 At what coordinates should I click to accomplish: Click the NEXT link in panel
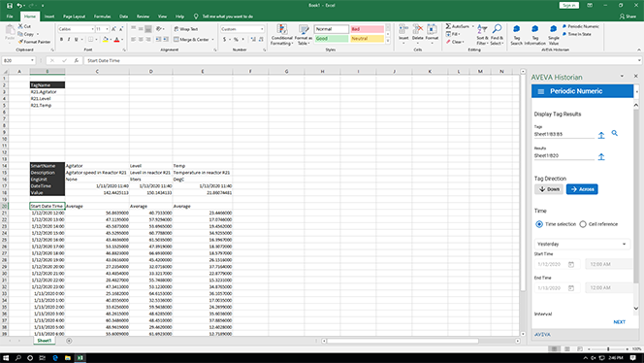click(x=620, y=322)
